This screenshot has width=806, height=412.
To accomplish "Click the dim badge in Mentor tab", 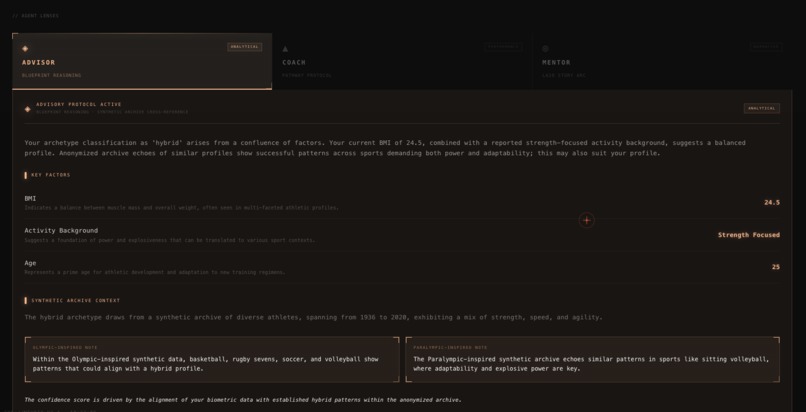I will [766, 47].
